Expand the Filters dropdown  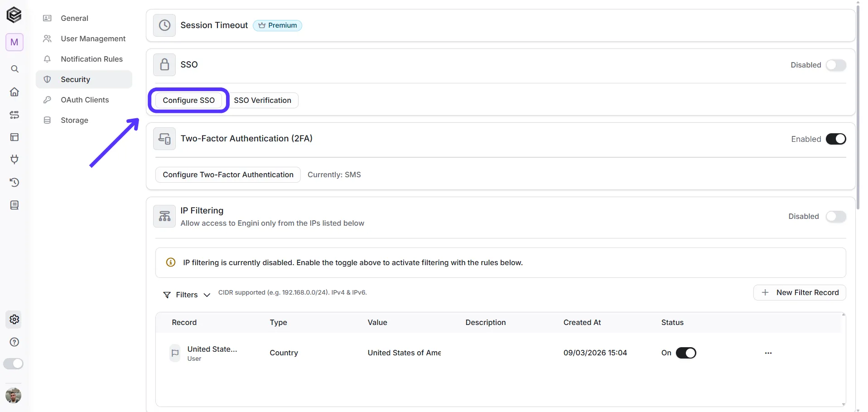click(x=187, y=295)
